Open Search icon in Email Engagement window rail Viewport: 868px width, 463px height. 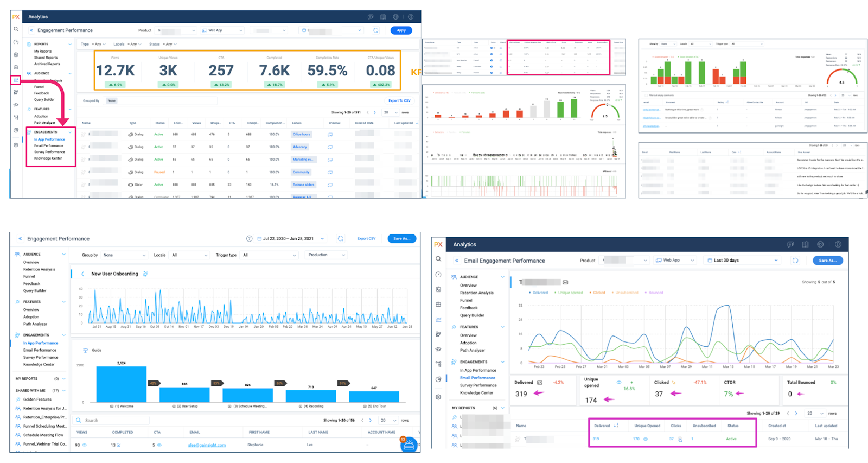click(438, 259)
